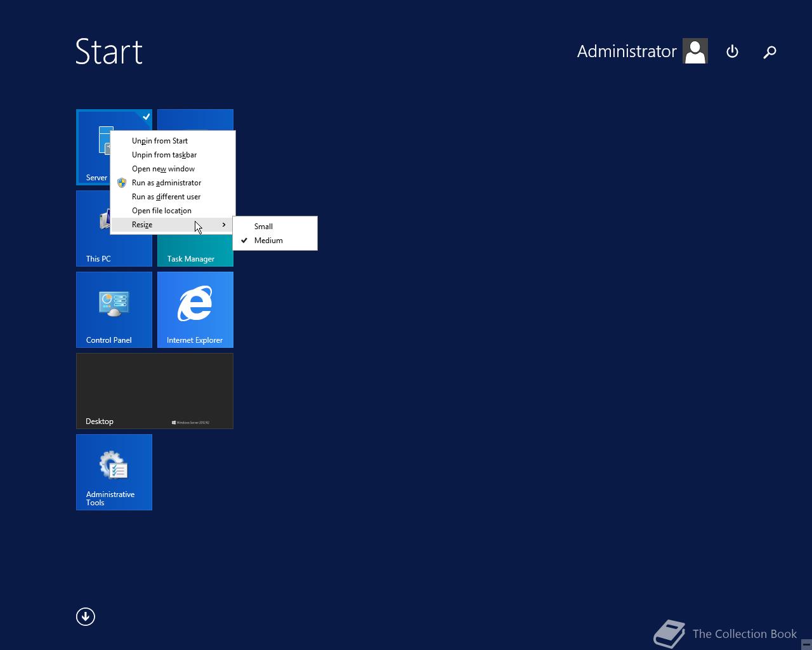The width and height of the screenshot is (812, 650).
Task: Show all apps with down arrow
Action: tap(86, 616)
